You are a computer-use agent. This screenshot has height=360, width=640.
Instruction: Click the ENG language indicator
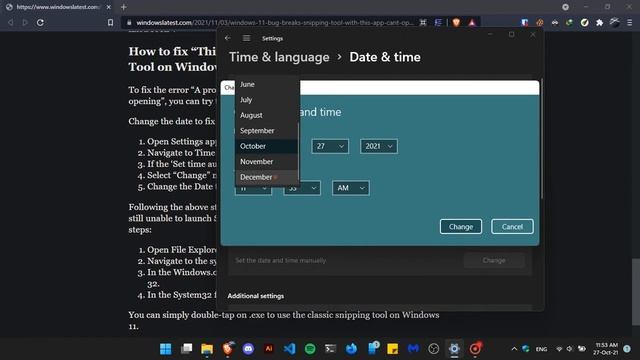[541, 349]
